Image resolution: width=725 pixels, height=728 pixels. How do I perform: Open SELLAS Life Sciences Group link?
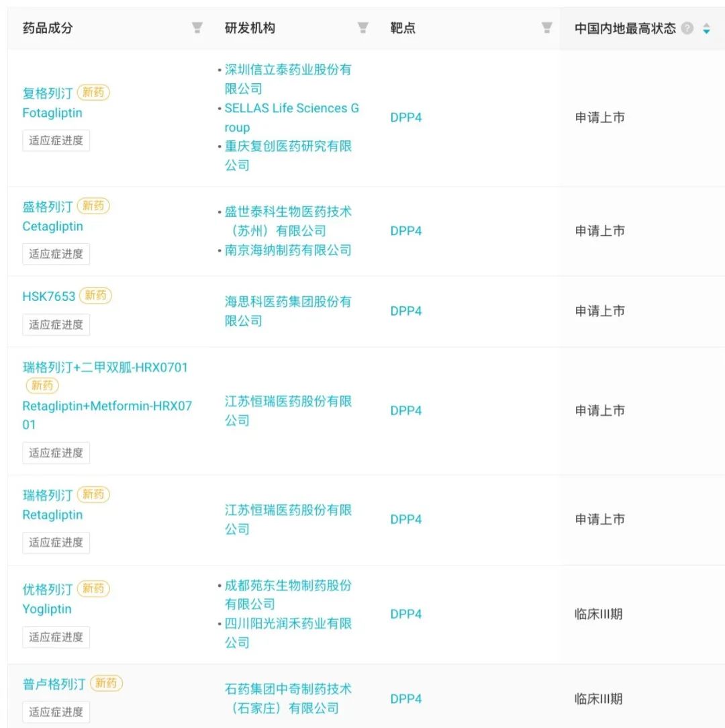pos(291,118)
